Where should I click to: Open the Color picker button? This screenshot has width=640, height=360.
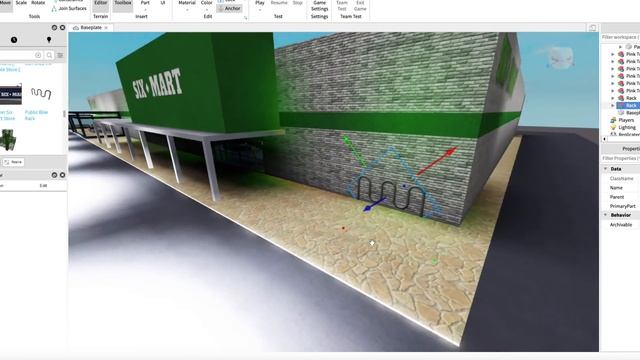click(207, 3)
